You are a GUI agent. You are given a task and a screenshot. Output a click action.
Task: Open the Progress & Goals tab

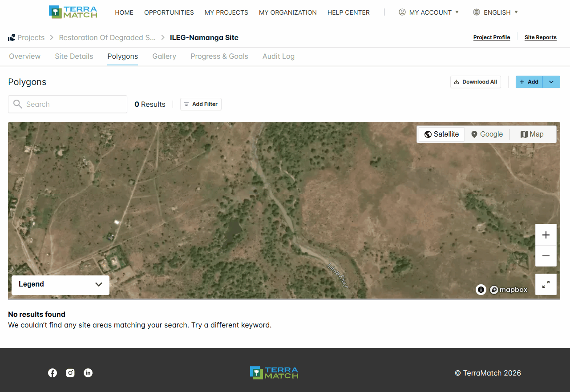click(219, 57)
